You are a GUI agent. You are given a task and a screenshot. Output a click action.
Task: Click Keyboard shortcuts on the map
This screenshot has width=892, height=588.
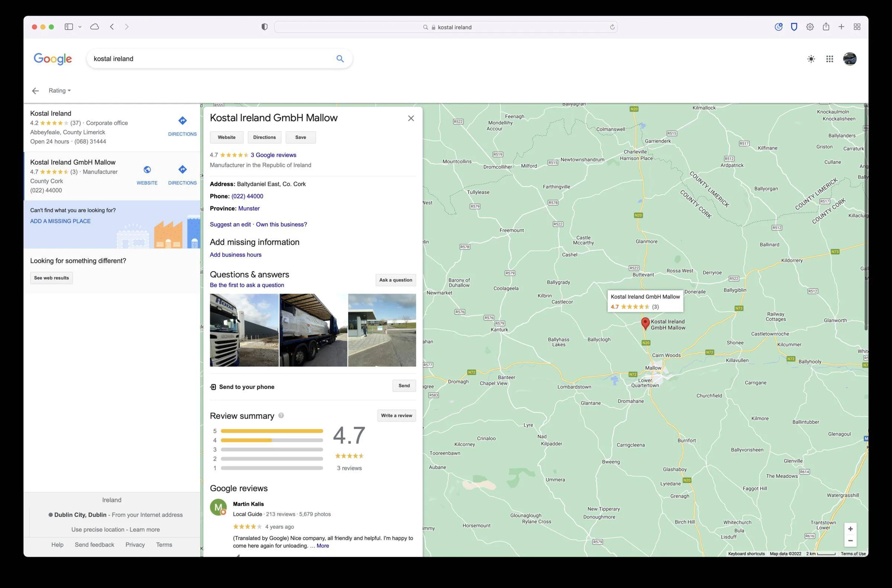point(746,553)
